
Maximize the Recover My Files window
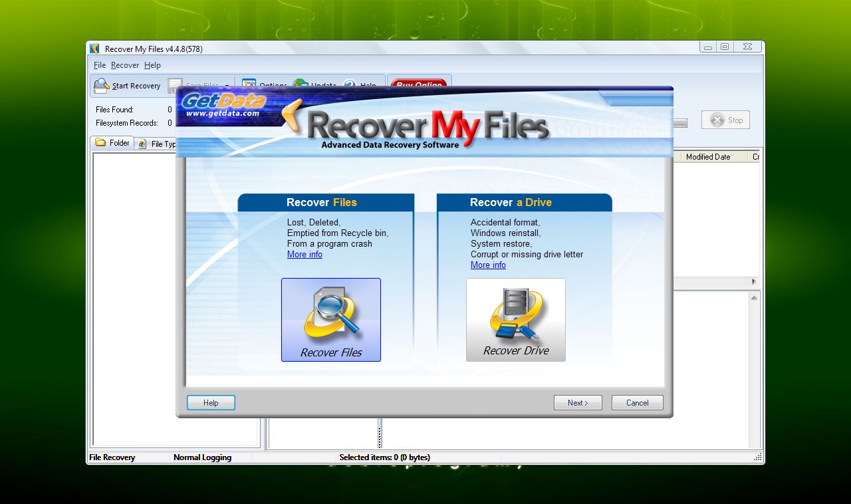pyautogui.click(x=725, y=47)
